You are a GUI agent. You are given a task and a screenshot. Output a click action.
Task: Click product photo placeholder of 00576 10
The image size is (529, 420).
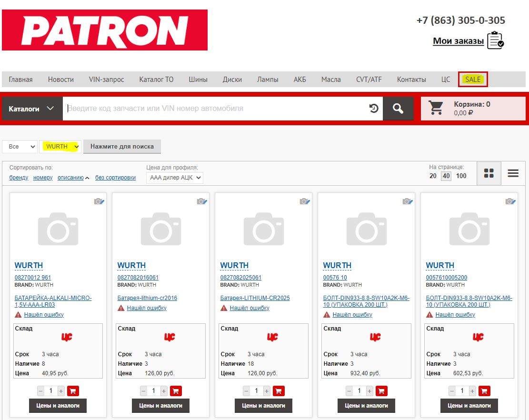[x=366, y=229]
